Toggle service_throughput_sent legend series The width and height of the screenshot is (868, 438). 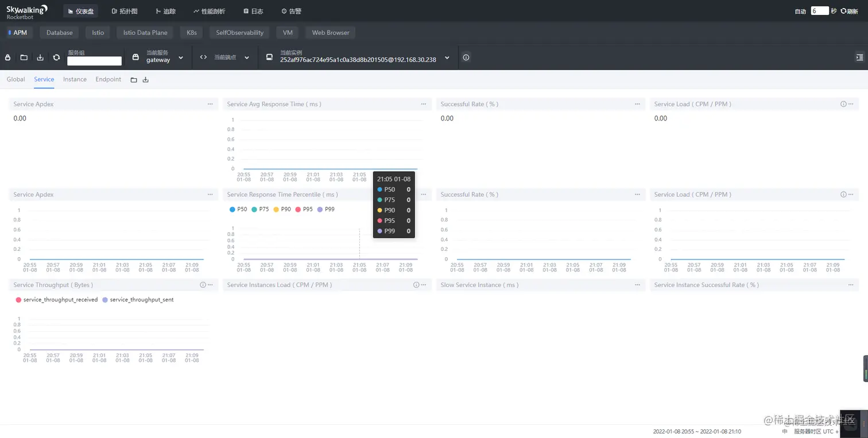click(x=138, y=300)
